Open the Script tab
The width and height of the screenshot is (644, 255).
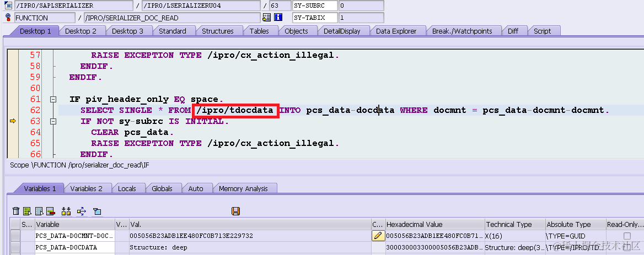point(542,31)
